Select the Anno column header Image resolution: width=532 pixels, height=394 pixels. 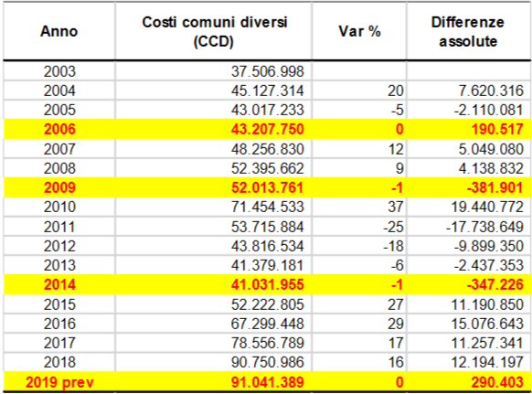59,32
